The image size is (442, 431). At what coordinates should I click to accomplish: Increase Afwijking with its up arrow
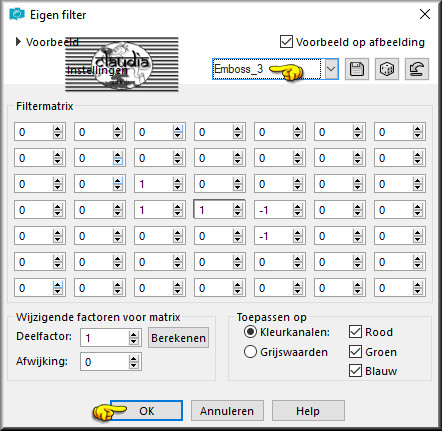[x=134, y=359]
